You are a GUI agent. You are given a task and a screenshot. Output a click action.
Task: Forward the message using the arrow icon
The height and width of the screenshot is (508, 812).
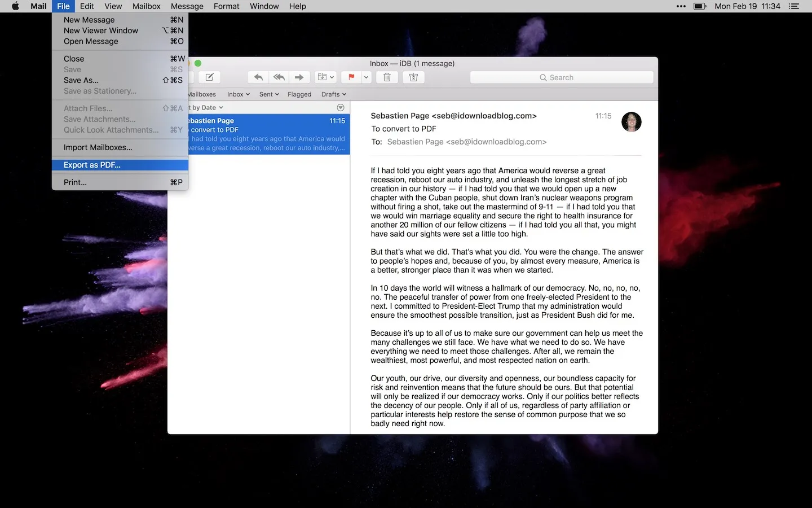click(x=299, y=77)
